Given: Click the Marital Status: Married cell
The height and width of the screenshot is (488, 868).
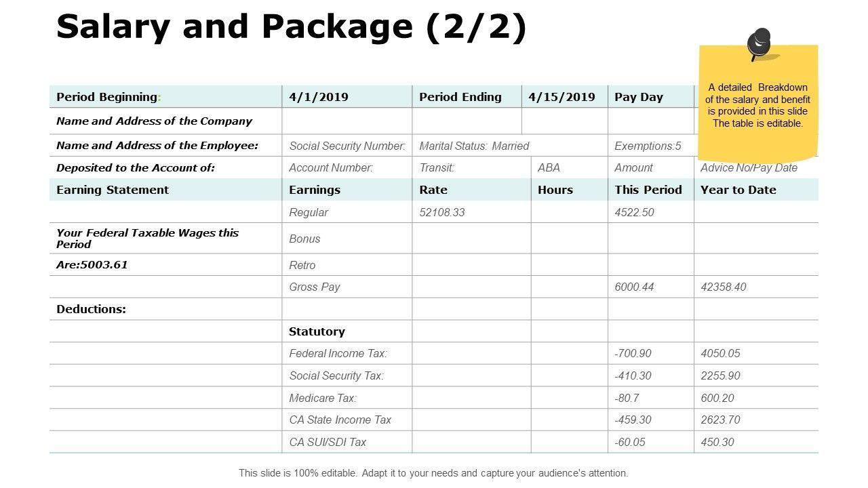Looking at the screenshot, I should point(474,146).
